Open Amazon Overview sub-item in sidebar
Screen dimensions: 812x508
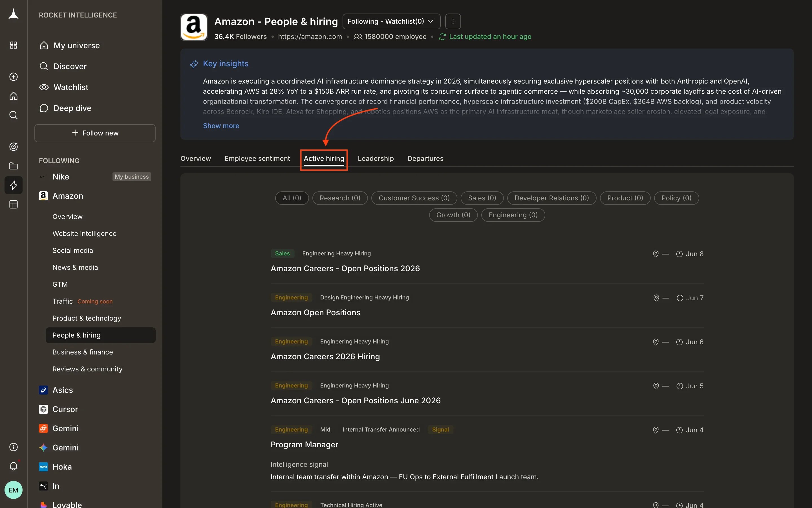67,217
